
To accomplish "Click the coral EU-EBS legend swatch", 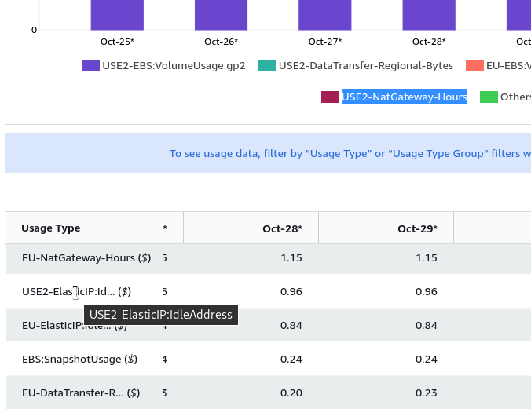I will point(474,66).
